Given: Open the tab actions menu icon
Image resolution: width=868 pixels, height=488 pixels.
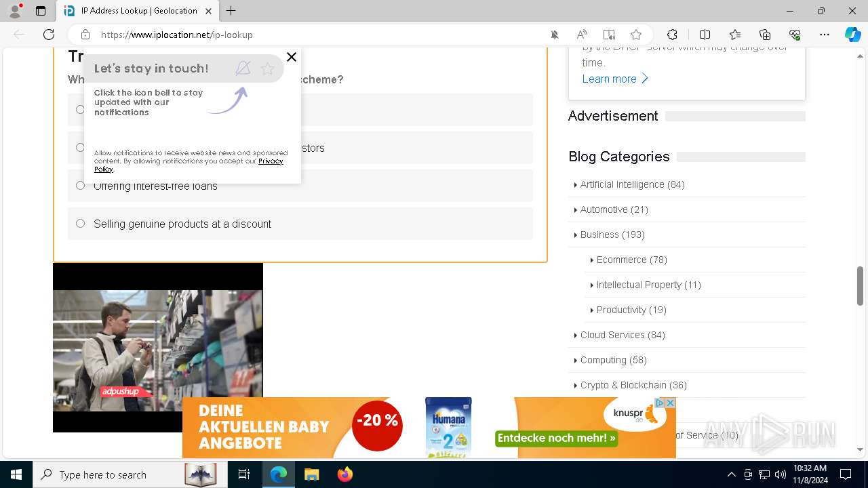Looking at the screenshot, I should (41, 11).
